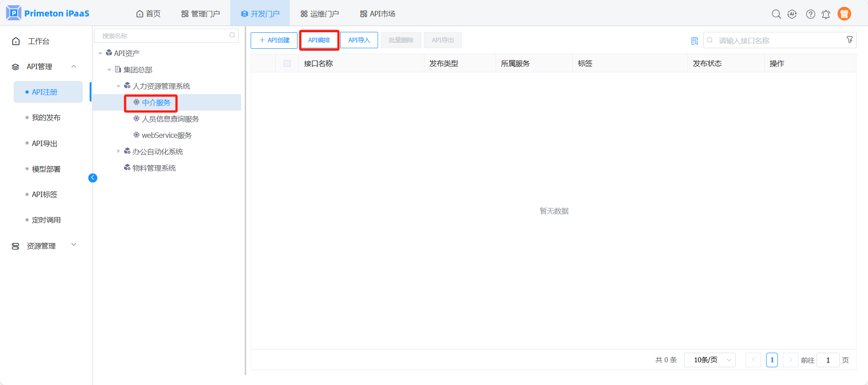The height and width of the screenshot is (385, 868).
Task: Open the orange user avatar menu
Action: pos(844,14)
